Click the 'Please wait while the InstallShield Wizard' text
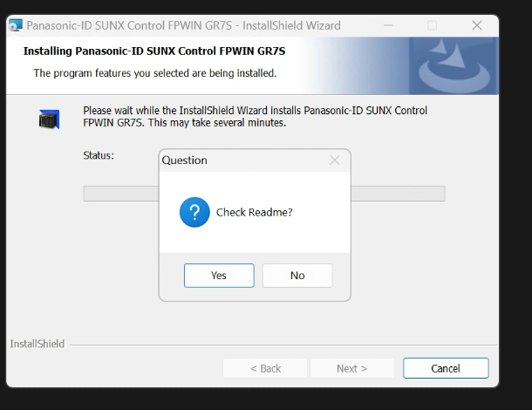532x410 pixels. coord(255,116)
